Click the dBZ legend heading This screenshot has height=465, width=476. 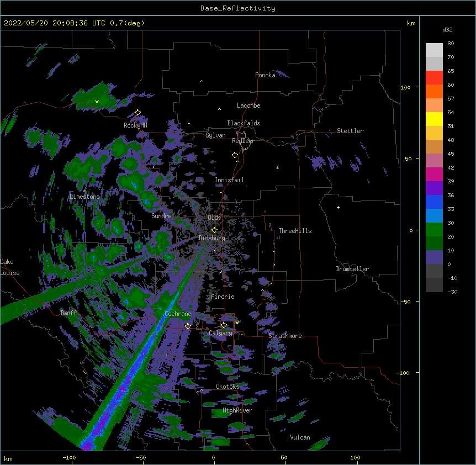(x=447, y=30)
